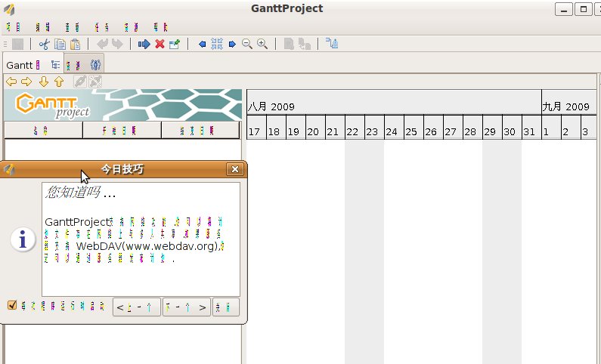Toggle the show-tips-at-startup checkbox in the tip dialog

pyautogui.click(x=12, y=305)
